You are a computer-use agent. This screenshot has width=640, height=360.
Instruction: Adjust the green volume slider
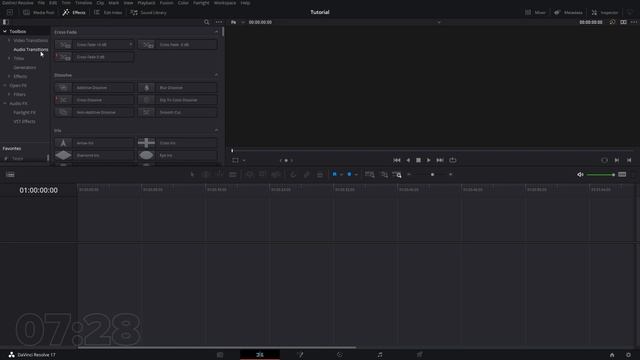[600, 175]
